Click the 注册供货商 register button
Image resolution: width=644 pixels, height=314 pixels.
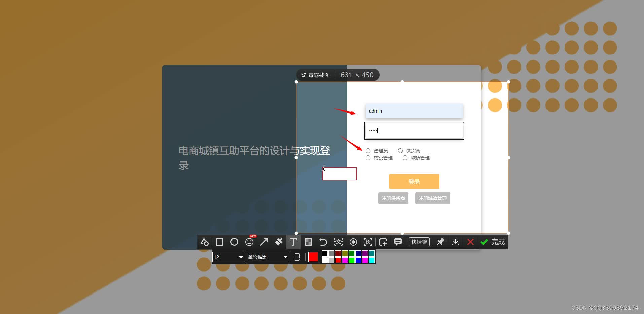point(393,198)
